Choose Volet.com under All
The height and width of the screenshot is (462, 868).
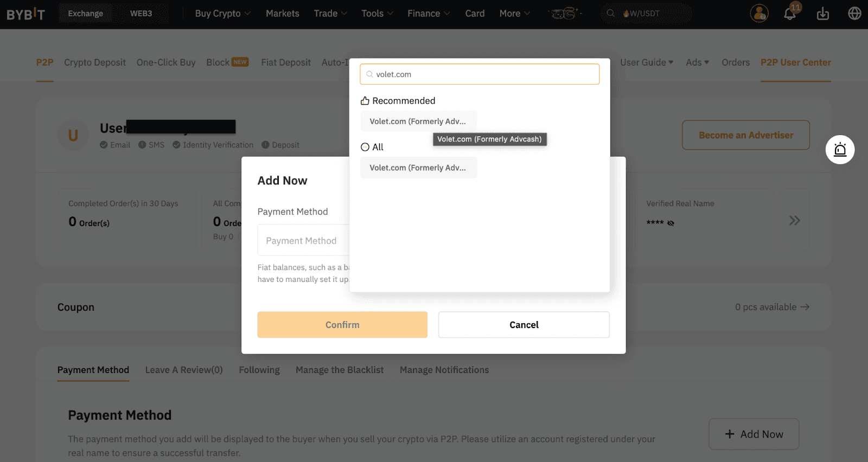point(418,168)
